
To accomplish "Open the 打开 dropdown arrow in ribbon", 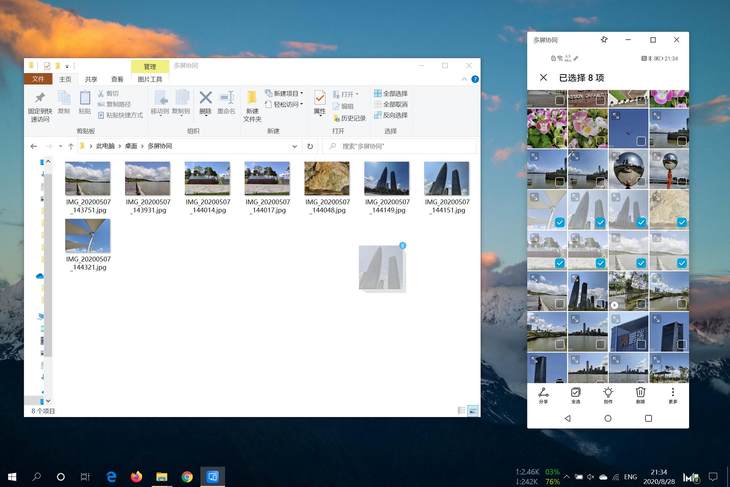I will coord(359,94).
